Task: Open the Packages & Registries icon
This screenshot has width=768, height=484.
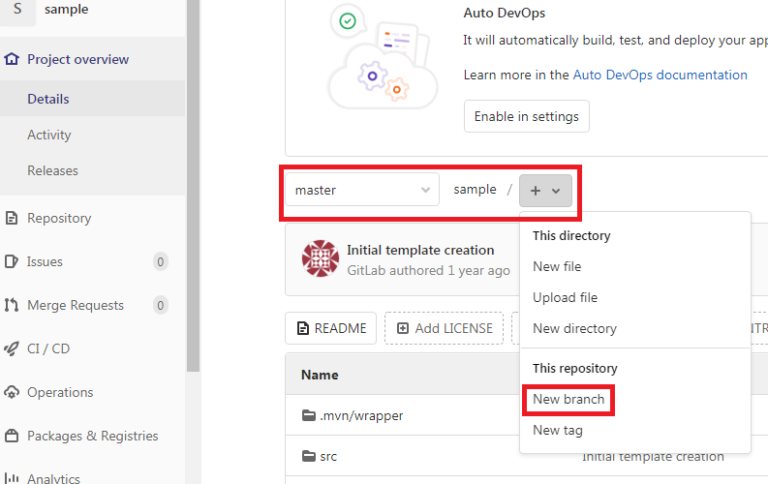Action: [x=11, y=436]
